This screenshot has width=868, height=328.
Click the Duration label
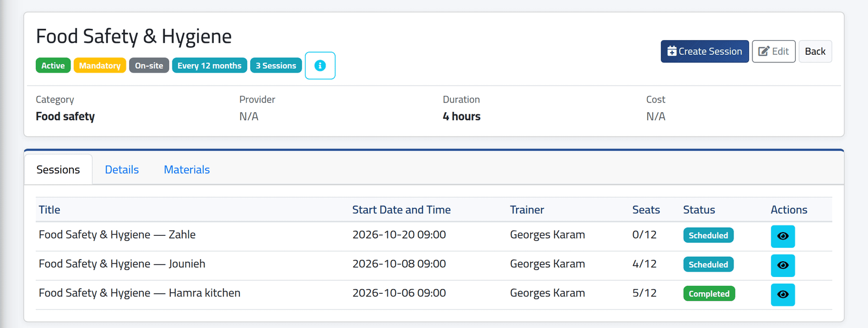click(x=461, y=100)
